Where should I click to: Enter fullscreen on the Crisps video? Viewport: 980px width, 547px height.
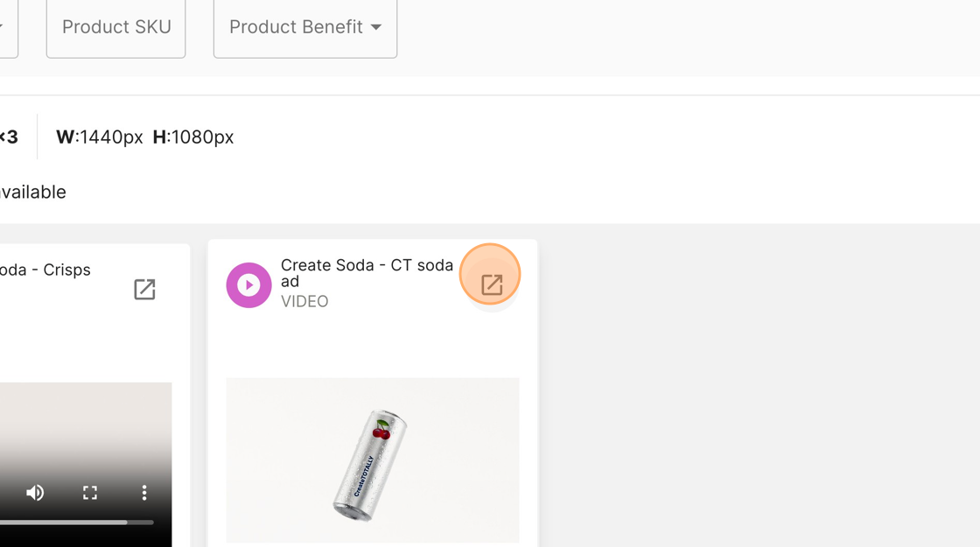(90, 493)
